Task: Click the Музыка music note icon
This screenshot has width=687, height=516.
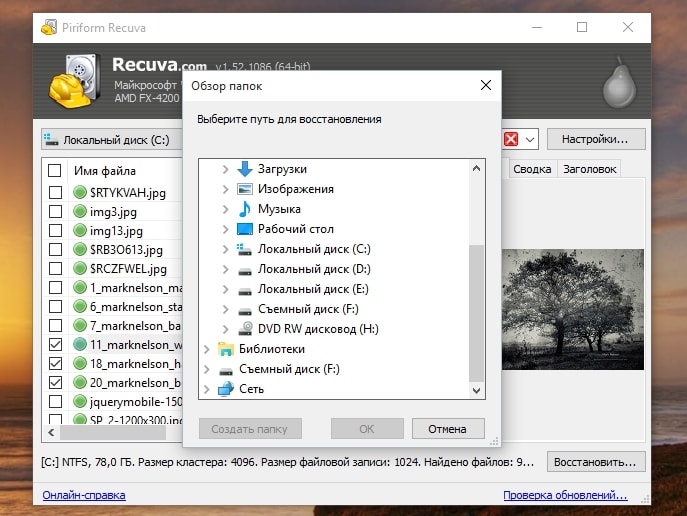Action: point(244,209)
